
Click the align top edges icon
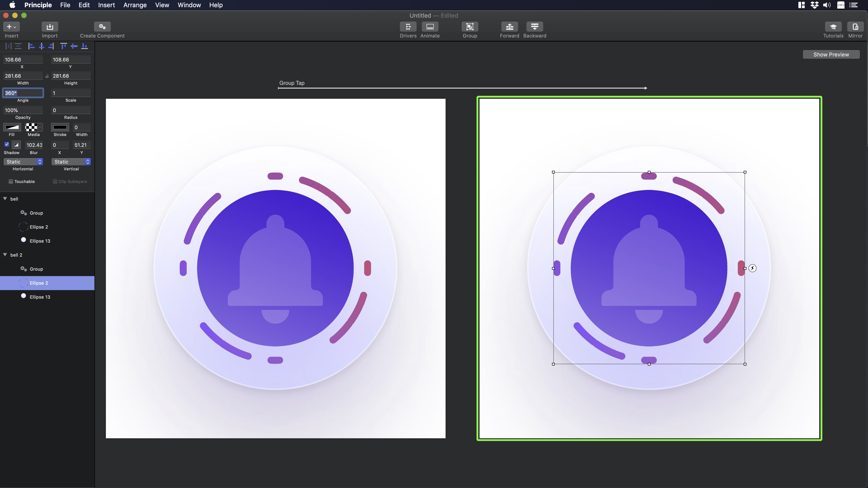(63, 46)
